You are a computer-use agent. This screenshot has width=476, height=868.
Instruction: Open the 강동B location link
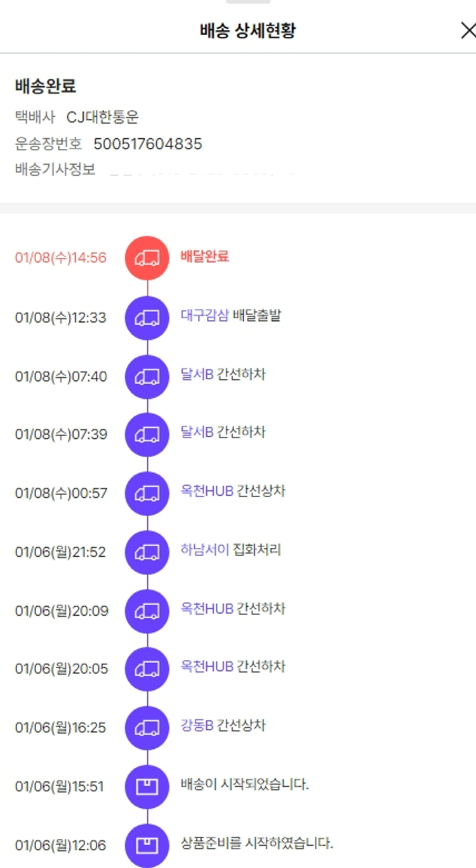pos(197,725)
